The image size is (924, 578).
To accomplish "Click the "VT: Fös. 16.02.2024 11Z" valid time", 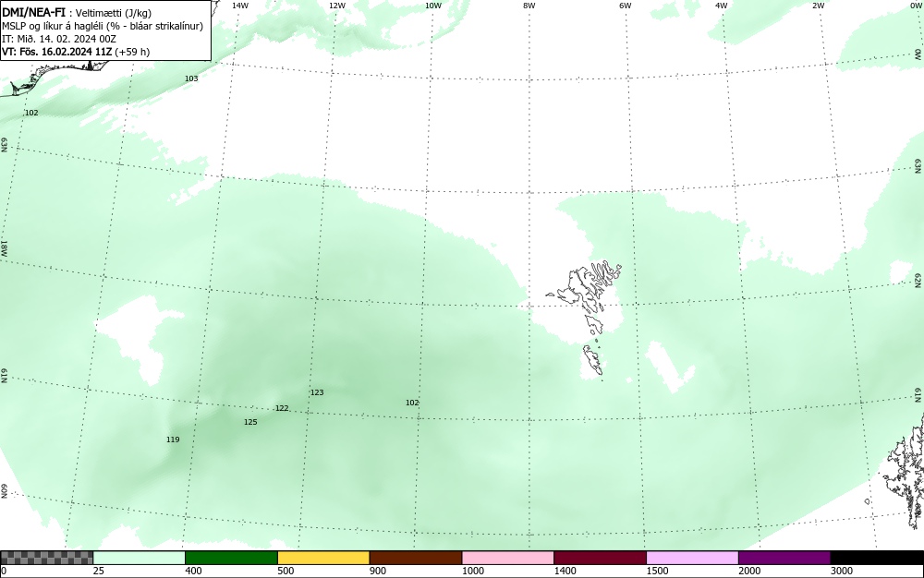I will (x=57, y=52).
